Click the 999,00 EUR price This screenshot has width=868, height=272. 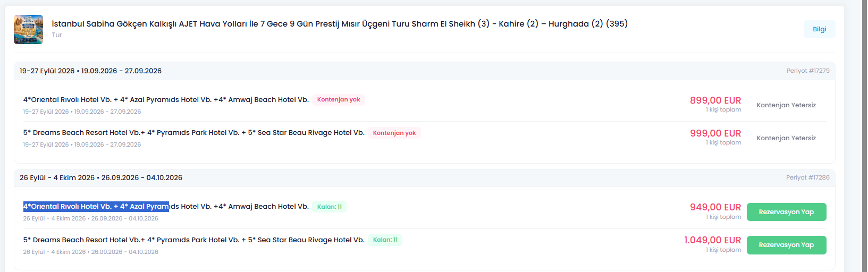715,133
